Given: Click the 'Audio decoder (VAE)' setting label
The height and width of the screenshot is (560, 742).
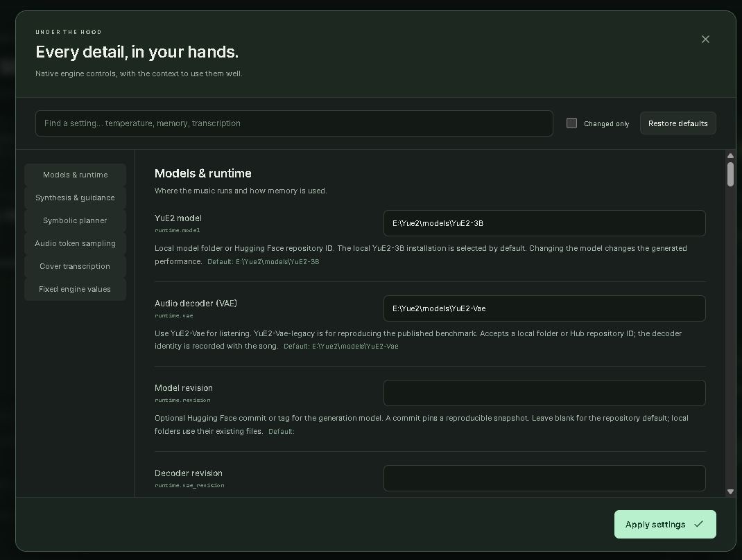Looking at the screenshot, I should [x=196, y=303].
